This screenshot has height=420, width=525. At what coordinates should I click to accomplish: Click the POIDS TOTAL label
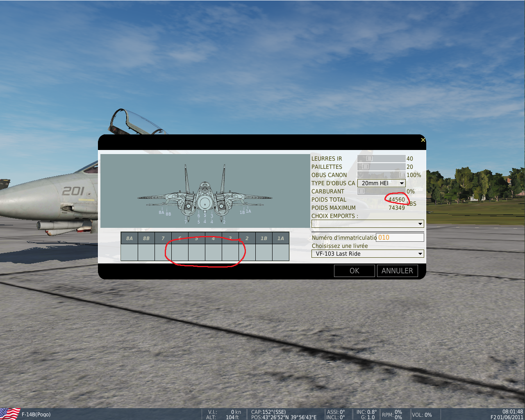(329, 200)
